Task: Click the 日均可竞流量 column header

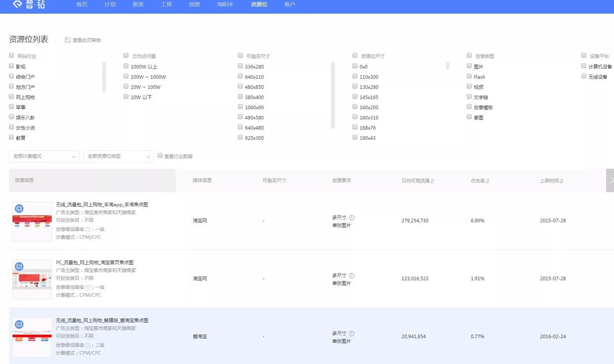Action: click(416, 181)
